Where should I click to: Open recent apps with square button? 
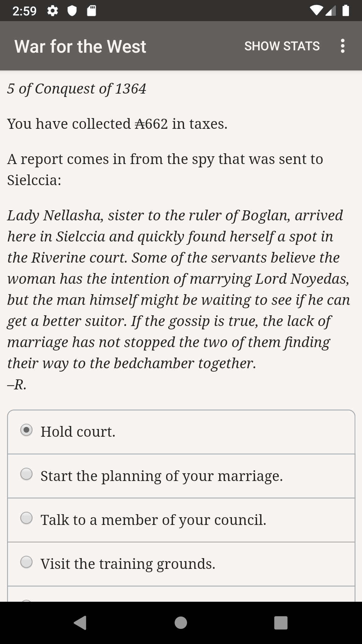pyautogui.click(x=281, y=623)
